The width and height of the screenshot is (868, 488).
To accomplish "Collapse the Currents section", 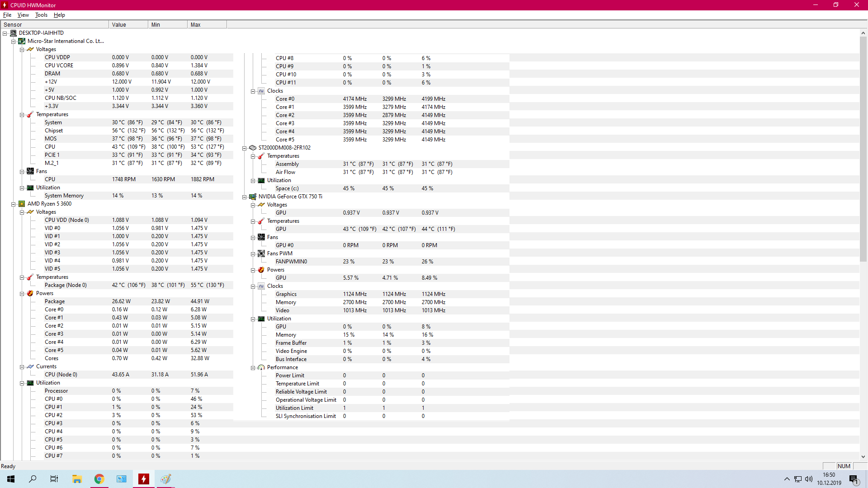I will (x=22, y=367).
